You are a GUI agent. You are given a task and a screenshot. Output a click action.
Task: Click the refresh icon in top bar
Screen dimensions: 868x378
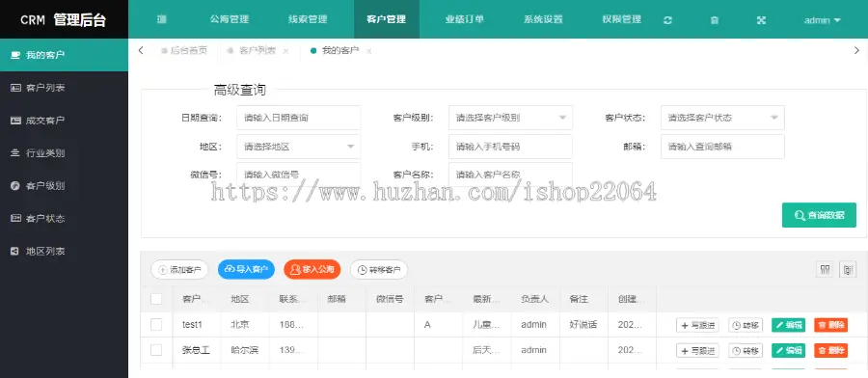point(667,20)
